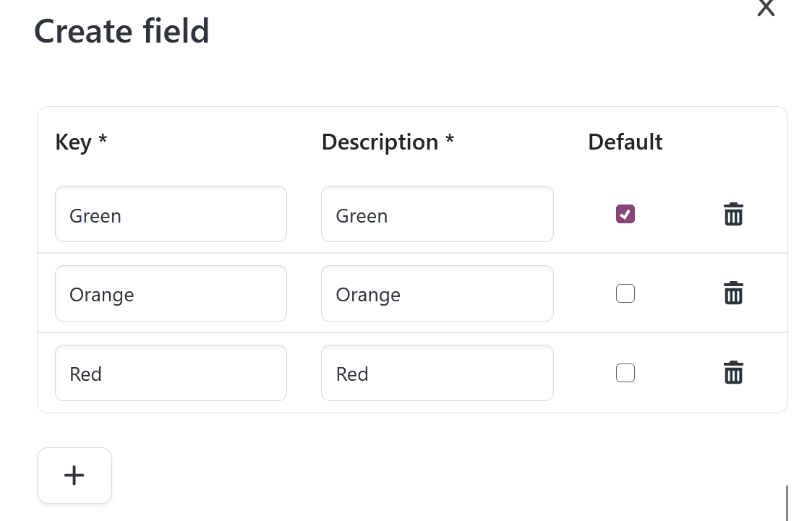This screenshot has height=521, width=812.
Task: Uncheck Default for the Green option
Action: 625,214
